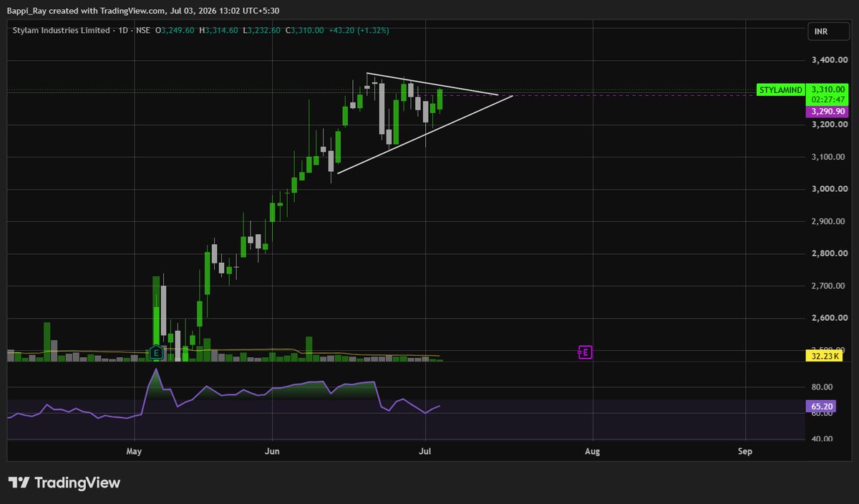Click the 40.00 RSI axis label
The image size is (859, 504).
point(822,439)
